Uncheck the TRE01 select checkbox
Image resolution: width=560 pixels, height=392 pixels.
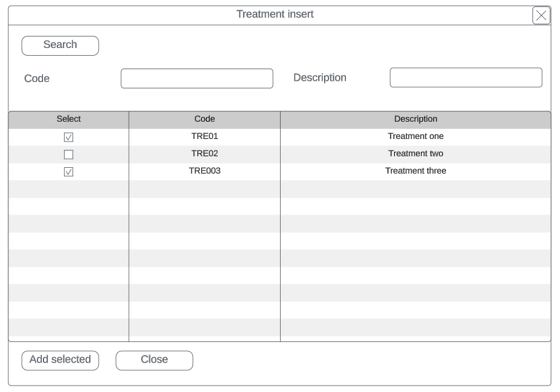pyautogui.click(x=69, y=137)
